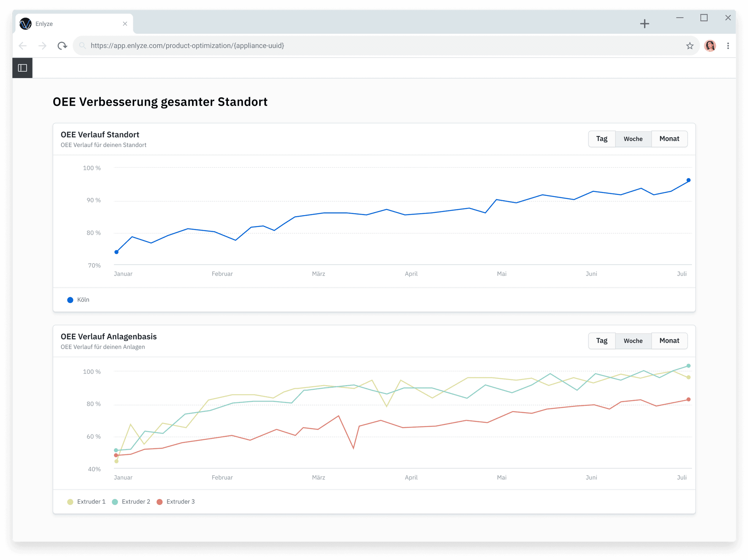Click Woche in the Standort chart controls
Viewport: 748px width, 560px height.
tap(633, 139)
